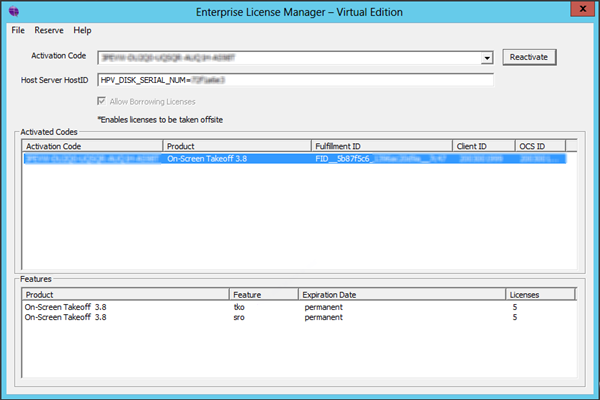Click the 'Enables licenses to be taken offsite' note

160,120
